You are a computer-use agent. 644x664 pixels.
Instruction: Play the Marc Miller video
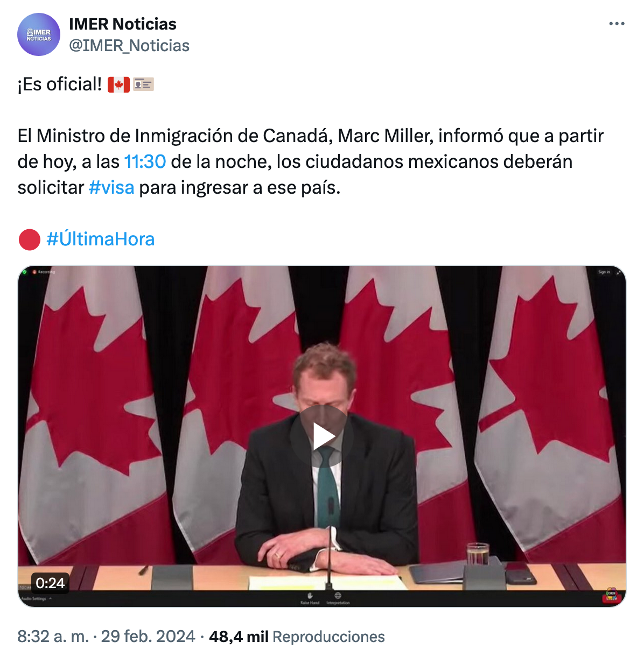click(x=322, y=436)
